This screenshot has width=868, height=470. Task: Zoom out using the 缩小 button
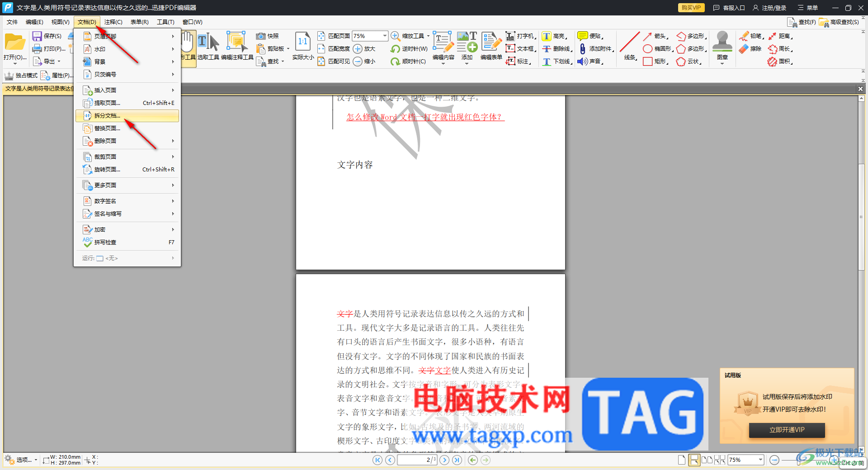(364, 62)
